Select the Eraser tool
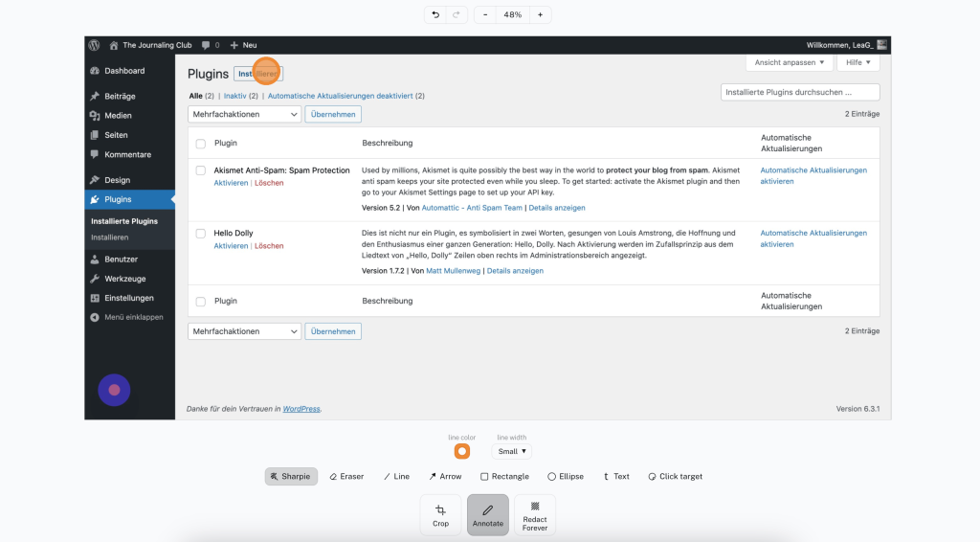Image resolution: width=980 pixels, height=542 pixels. click(346, 476)
